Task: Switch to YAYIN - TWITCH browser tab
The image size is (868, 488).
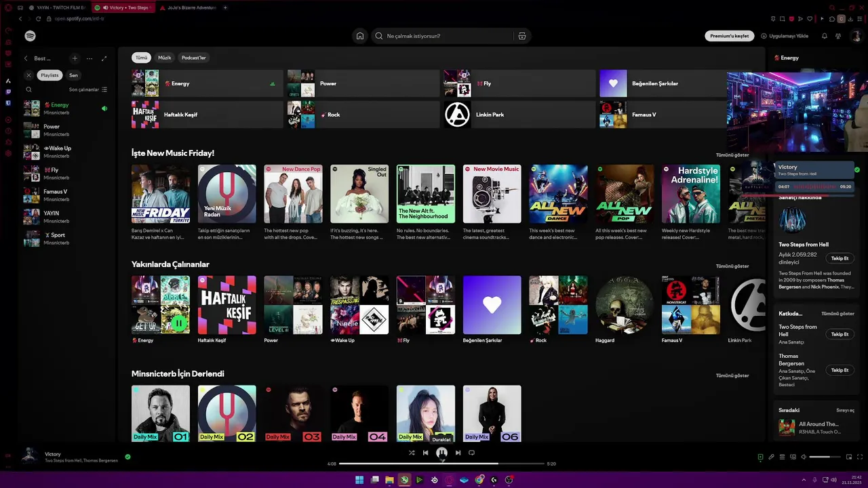Action: [57, 7]
